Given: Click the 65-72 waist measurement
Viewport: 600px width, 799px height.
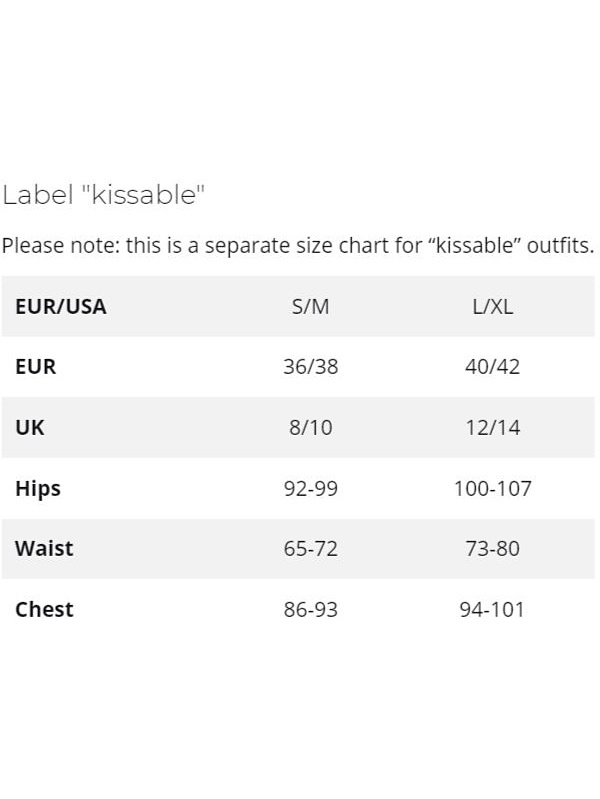Looking at the screenshot, I should click(310, 549).
